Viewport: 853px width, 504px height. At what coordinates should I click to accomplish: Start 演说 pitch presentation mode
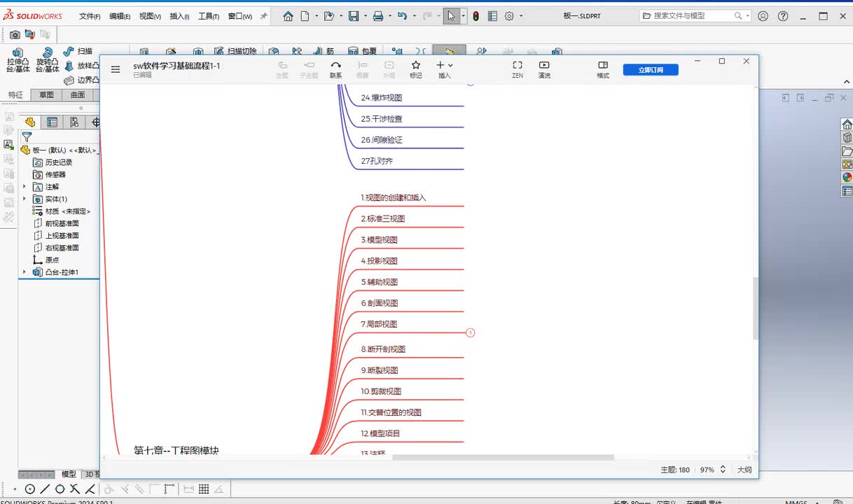544,69
